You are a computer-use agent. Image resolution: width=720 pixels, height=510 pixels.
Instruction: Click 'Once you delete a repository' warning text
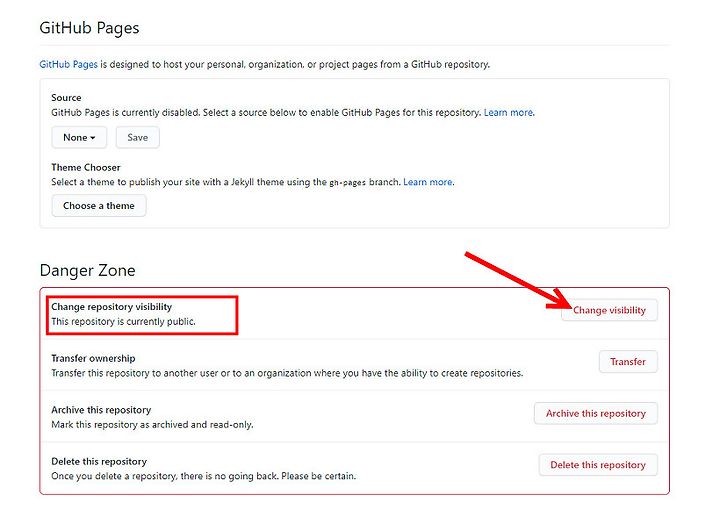tap(203, 476)
